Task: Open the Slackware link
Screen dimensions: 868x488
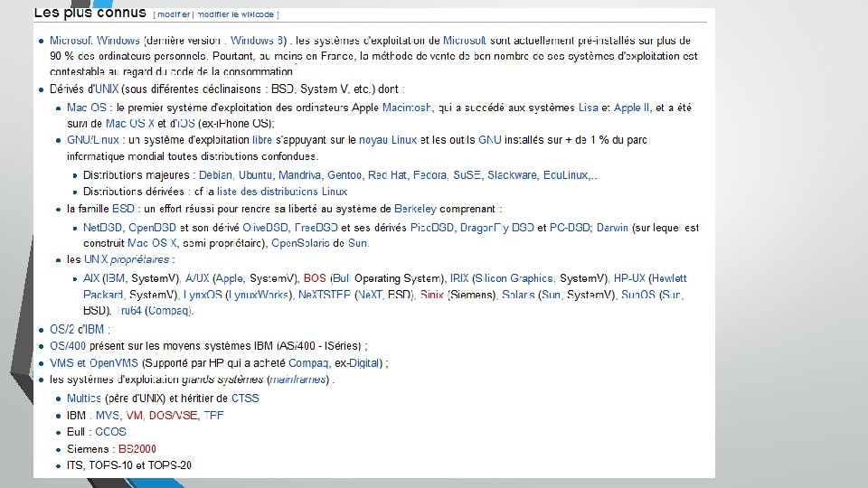Action: click(x=512, y=174)
